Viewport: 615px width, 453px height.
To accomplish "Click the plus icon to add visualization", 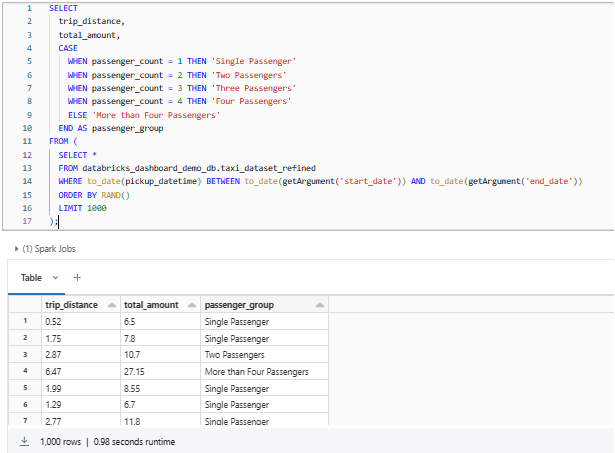I will 77,277.
